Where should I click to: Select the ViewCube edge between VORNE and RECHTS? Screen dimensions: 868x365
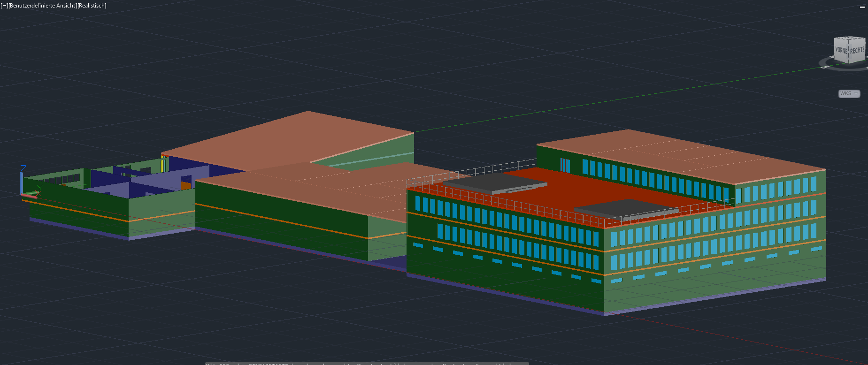pyautogui.click(x=849, y=52)
